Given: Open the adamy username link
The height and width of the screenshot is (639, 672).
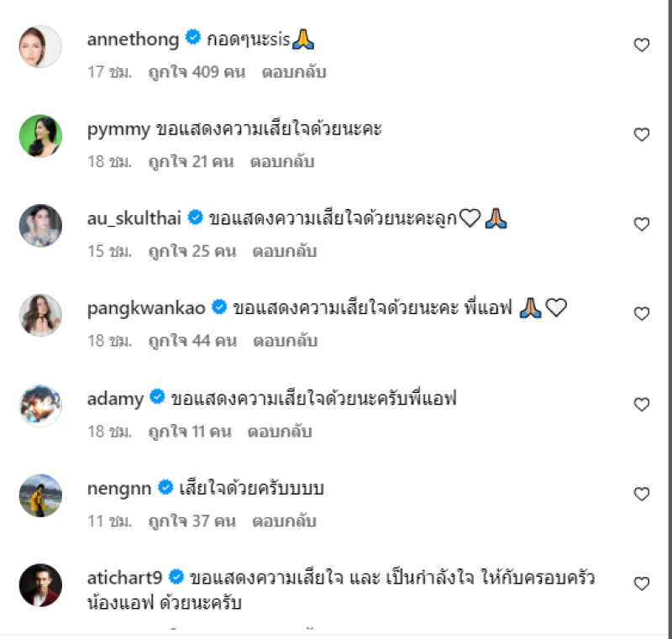Looking at the screenshot, I should (x=115, y=399).
